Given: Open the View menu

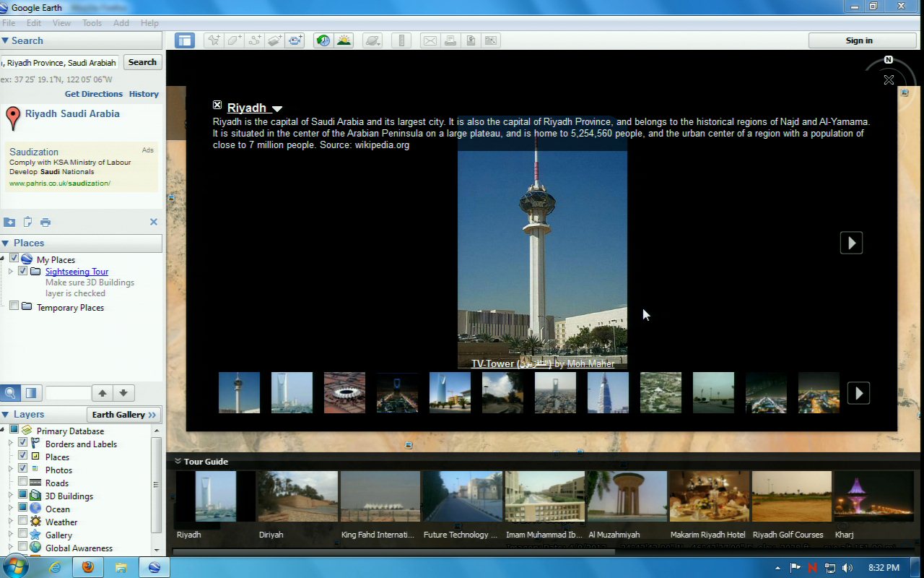Looking at the screenshot, I should click(x=61, y=23).
